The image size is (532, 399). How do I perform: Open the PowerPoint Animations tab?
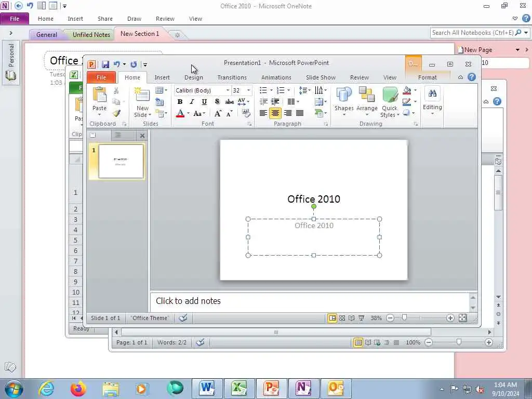pos(276,77)
